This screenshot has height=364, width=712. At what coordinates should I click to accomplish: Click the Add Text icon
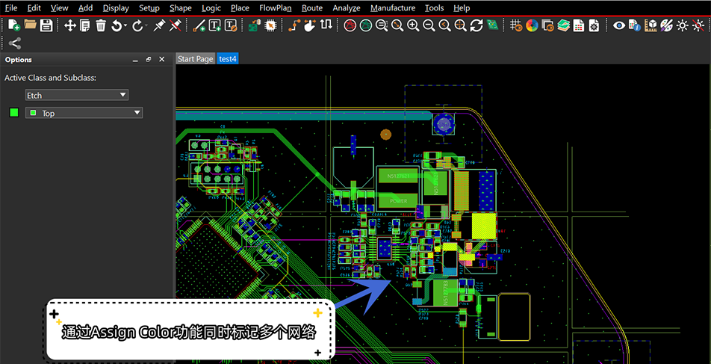(215, 25)
